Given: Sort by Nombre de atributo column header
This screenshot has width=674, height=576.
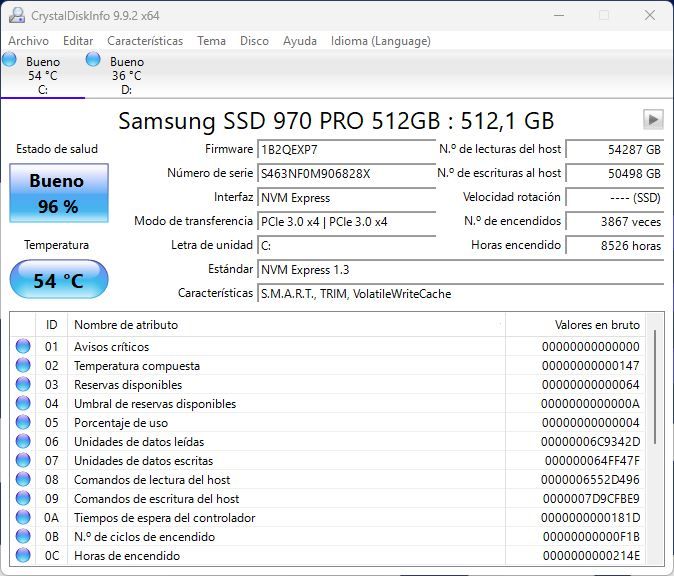Looking at the screenshot, I should [286, 325].
